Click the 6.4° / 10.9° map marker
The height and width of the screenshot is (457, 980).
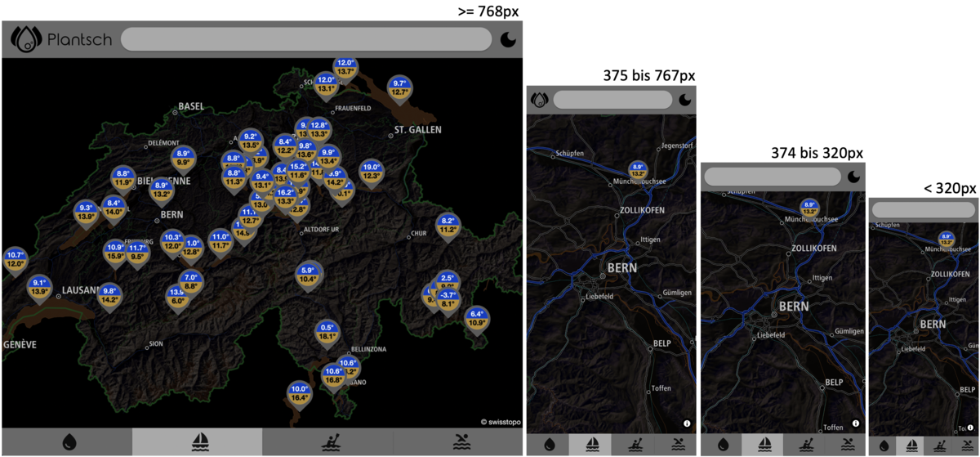point(477,318)
